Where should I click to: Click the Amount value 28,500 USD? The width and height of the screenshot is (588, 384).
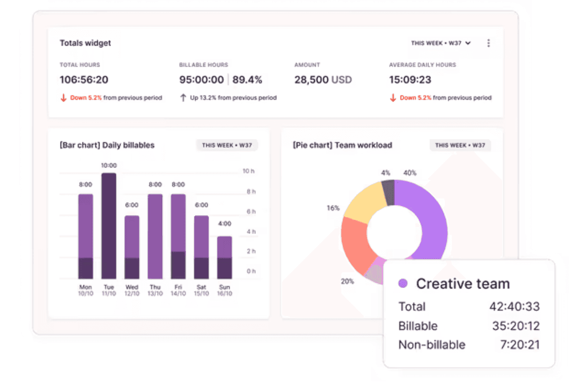pyautogui.click(x=323, y=80)
